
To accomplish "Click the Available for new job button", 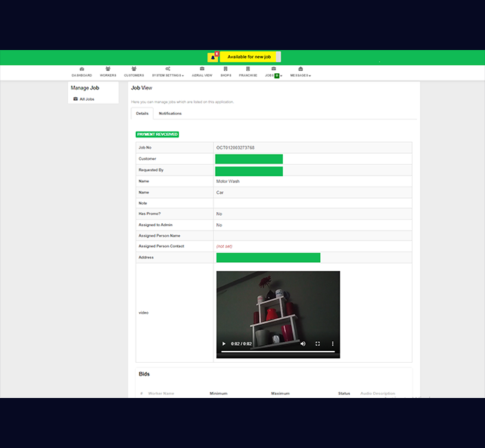I will point(249,57).
